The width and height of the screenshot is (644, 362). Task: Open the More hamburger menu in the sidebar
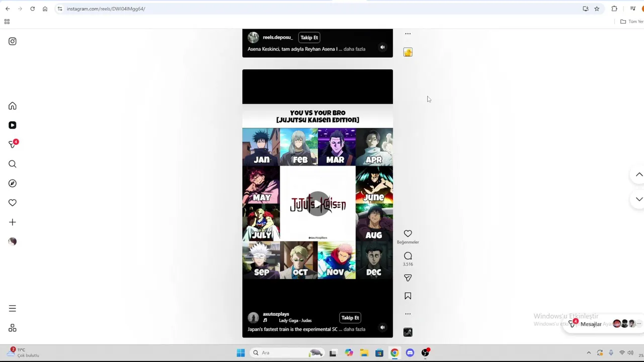coord(13,309)
